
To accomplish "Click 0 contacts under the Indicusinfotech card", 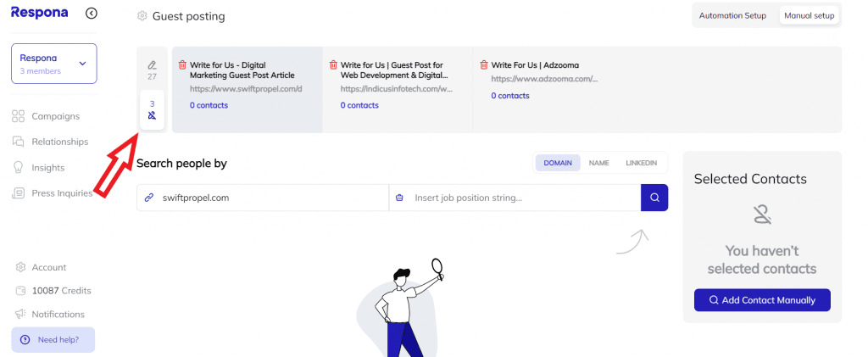I will pos(359,105).
